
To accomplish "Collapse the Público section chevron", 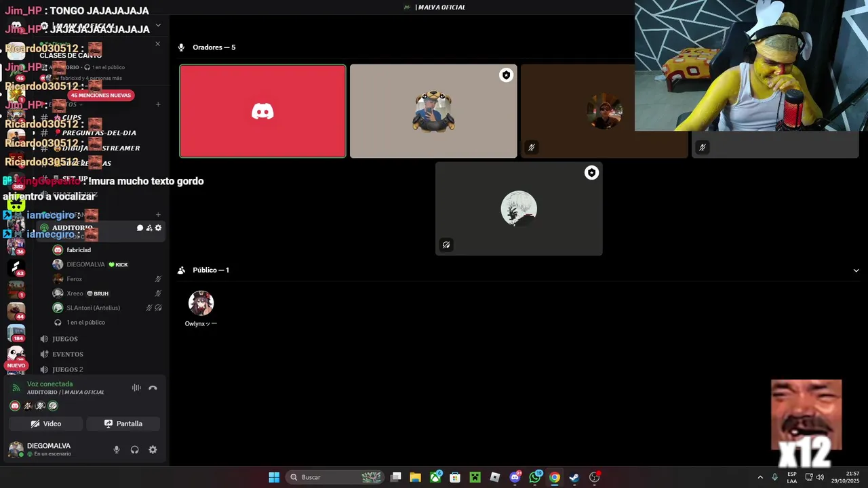I will (x=856, y=270).
